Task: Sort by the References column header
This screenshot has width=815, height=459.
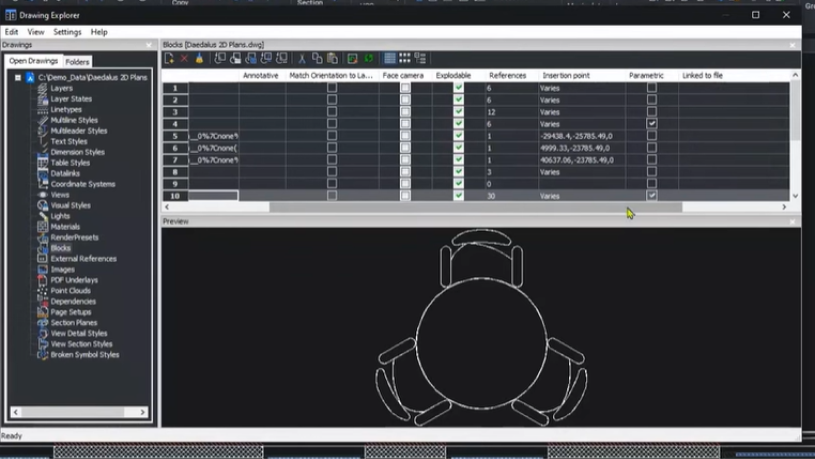Action: [x=508, y=75]
